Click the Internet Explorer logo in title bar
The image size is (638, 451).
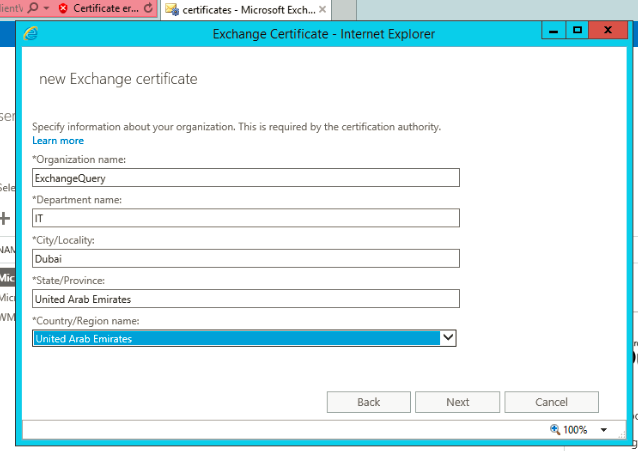(x=30, y=34)
